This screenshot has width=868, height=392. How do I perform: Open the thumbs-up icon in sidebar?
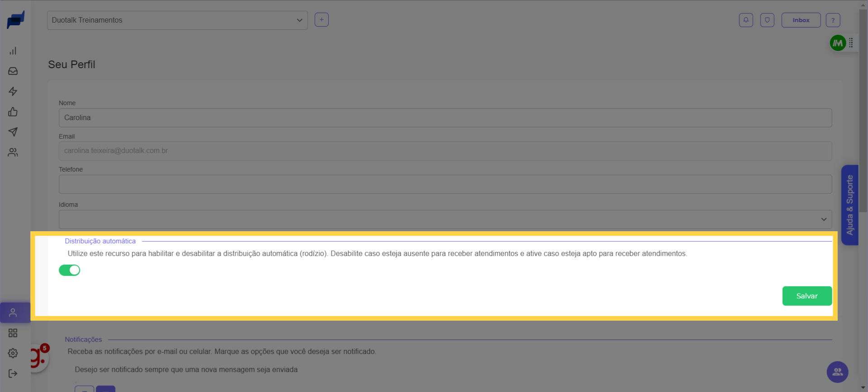point(13,112)
